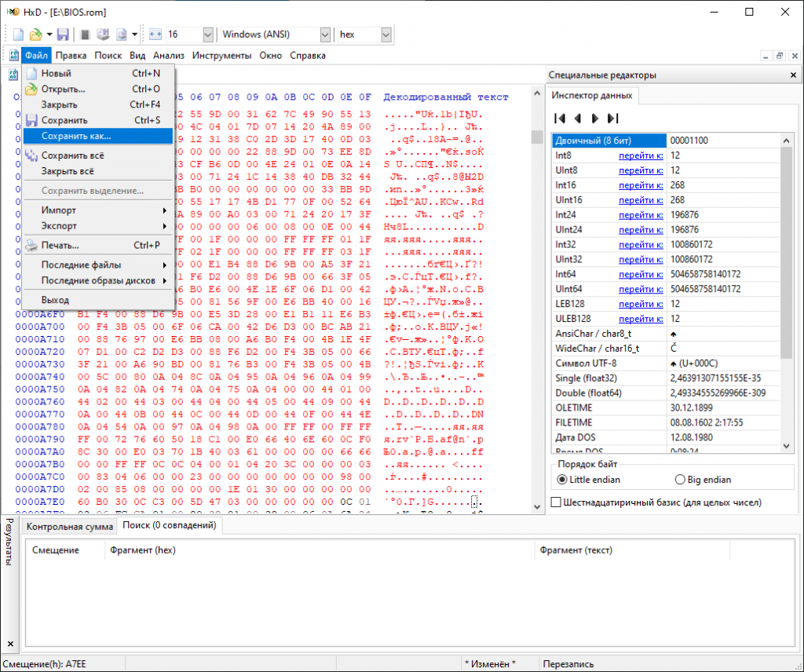Click перейти к link for Int32
The width and height of the screenshot is (804, 672).
point(641,244)
